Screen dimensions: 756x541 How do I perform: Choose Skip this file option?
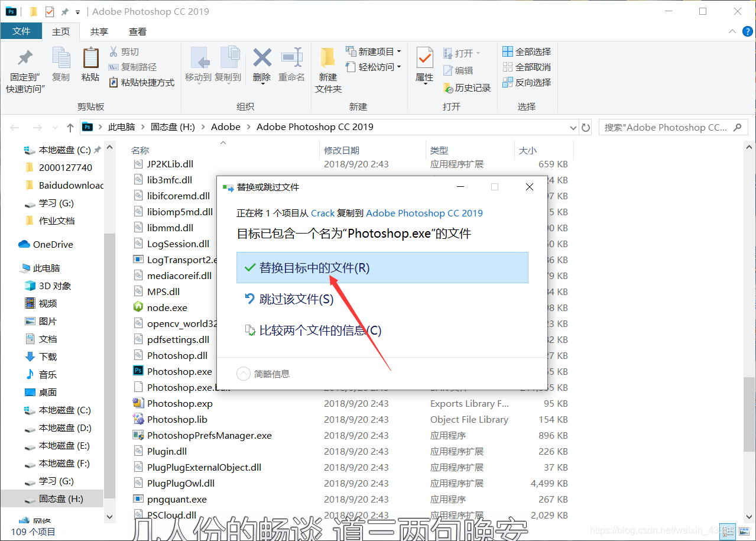pos(382,299)
